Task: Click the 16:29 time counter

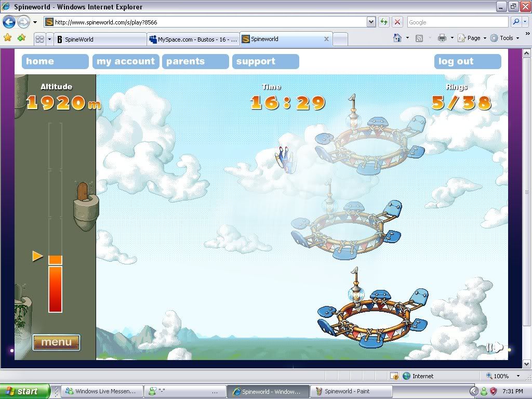Action: point(288,102)
